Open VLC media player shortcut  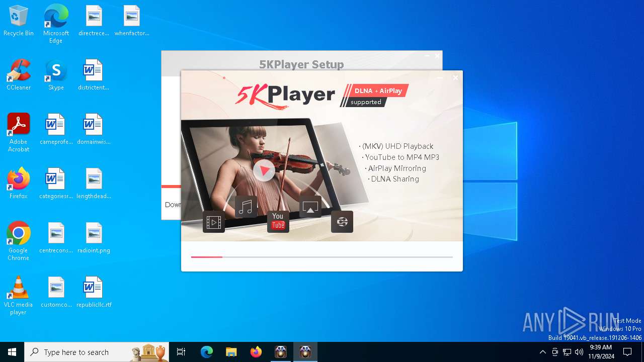pyautogui.click(x=19, y=295)
